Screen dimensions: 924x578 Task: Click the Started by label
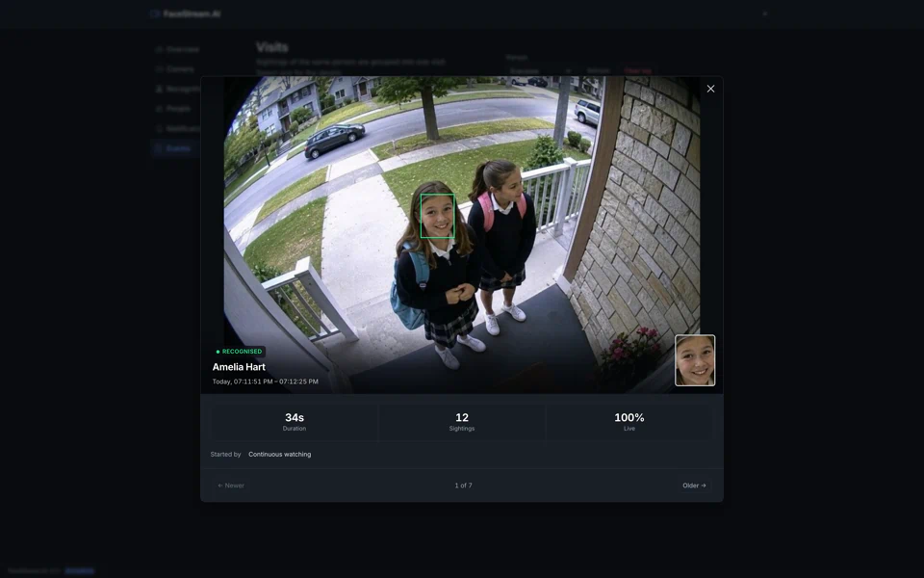click(x=225, y=454)
